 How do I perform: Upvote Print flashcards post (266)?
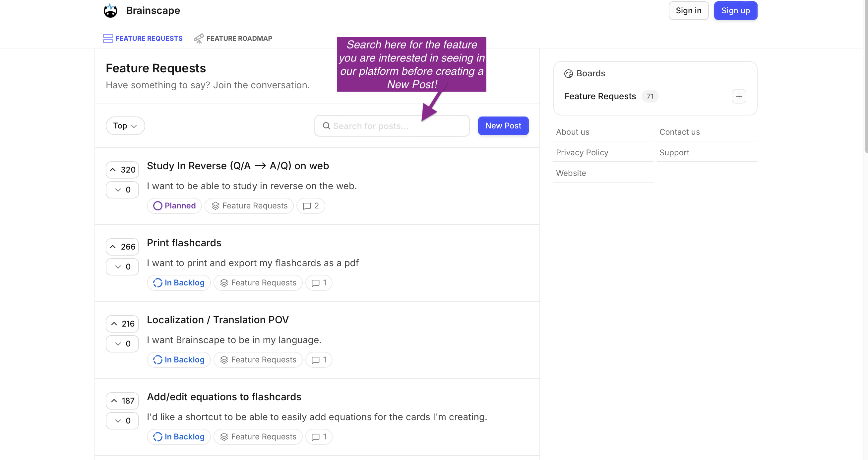pyautogui.click(x=122, y=247)
